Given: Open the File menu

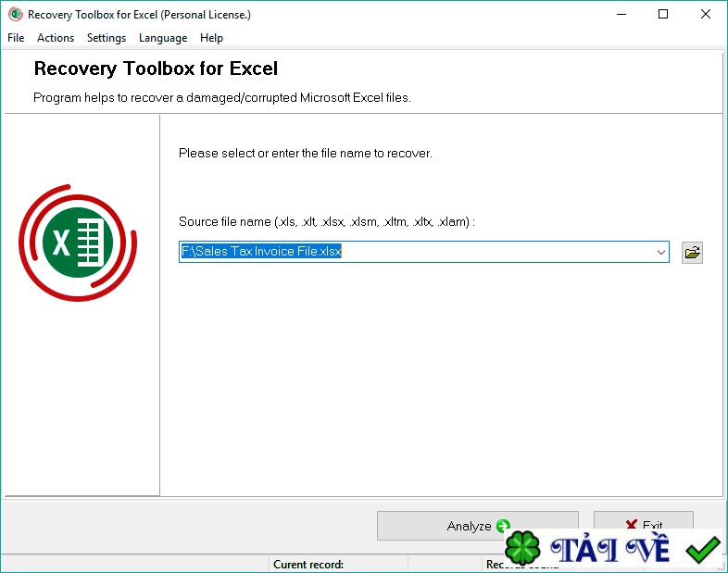Looking at the screenshot, I should coord(16,38).
